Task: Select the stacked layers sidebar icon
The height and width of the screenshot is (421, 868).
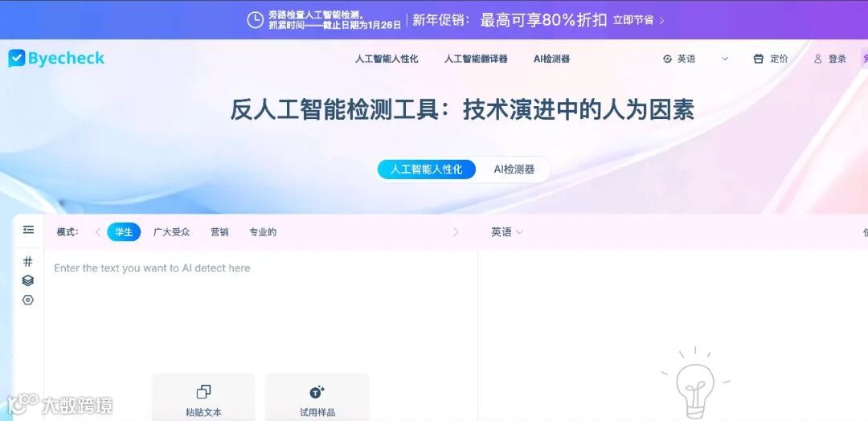Action: pyautogui.click(x=27, y=281)
